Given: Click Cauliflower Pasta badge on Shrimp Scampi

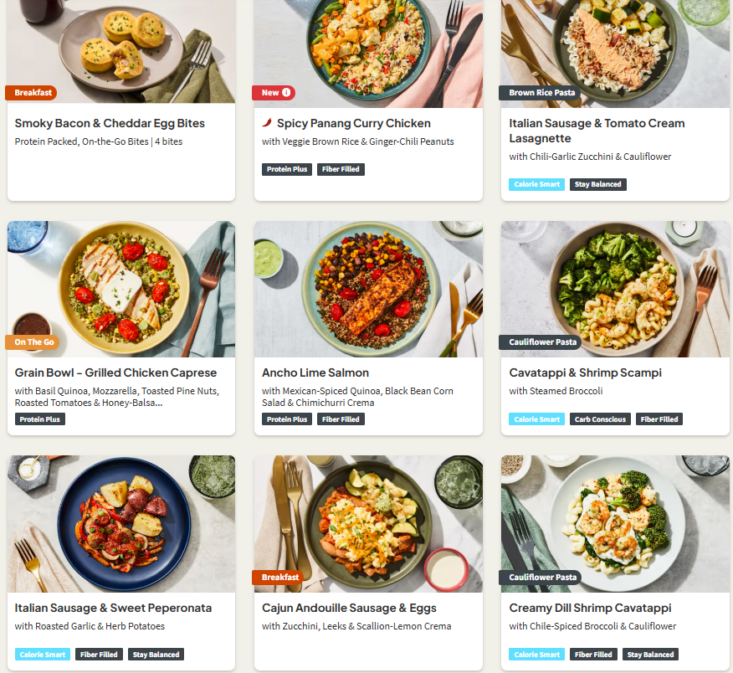Looking at the screenshot, I should point(540,342).
